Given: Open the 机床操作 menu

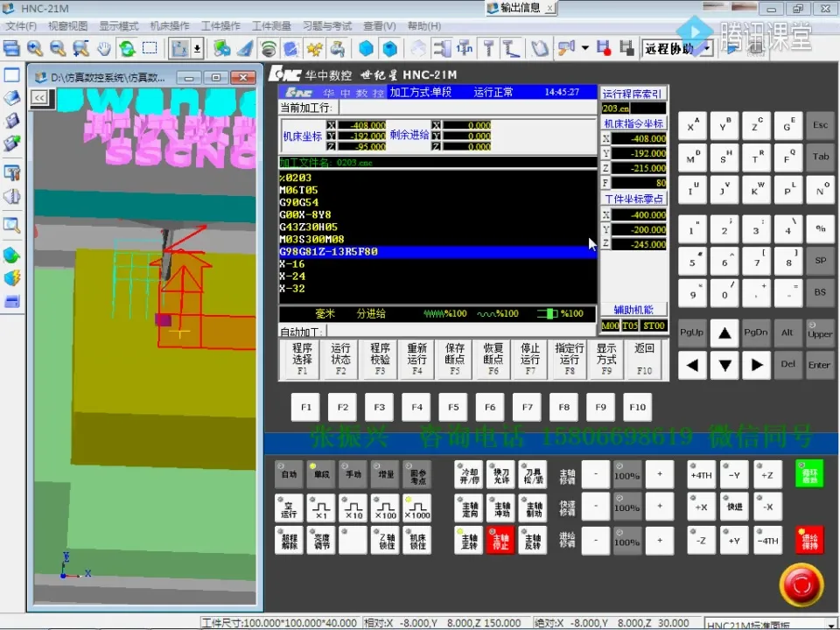Looking at the screenshot, I should pos(167,26).
